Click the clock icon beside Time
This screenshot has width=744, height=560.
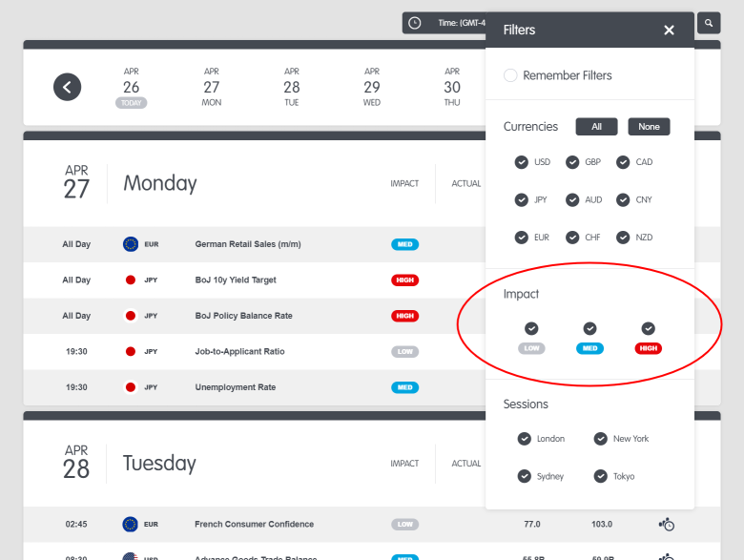tap(414, 23)
